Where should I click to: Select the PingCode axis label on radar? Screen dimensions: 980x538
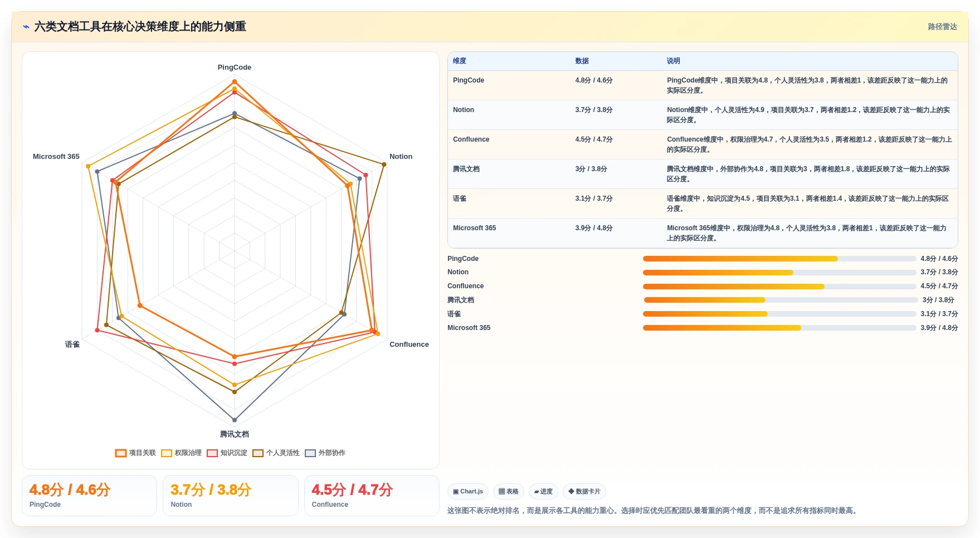235,67
